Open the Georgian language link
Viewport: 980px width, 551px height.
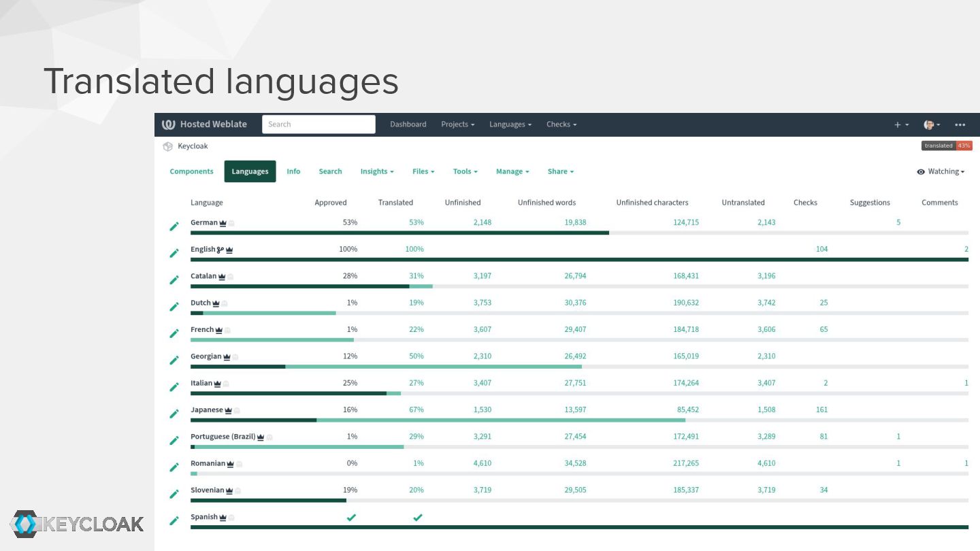click(x=206, y=356)
